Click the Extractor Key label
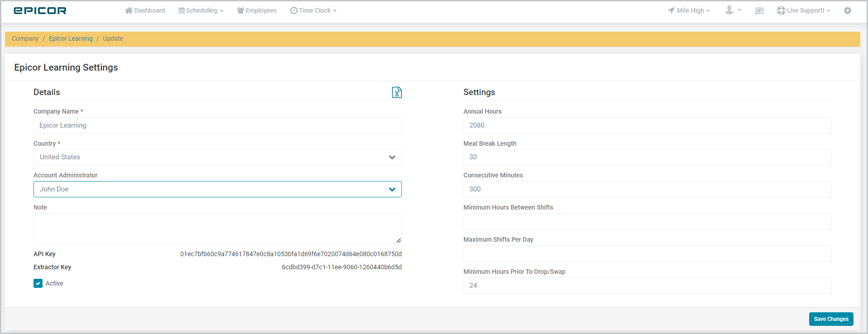Image resolution: width=868 pixels, height=334 pixels. point(52,267)
